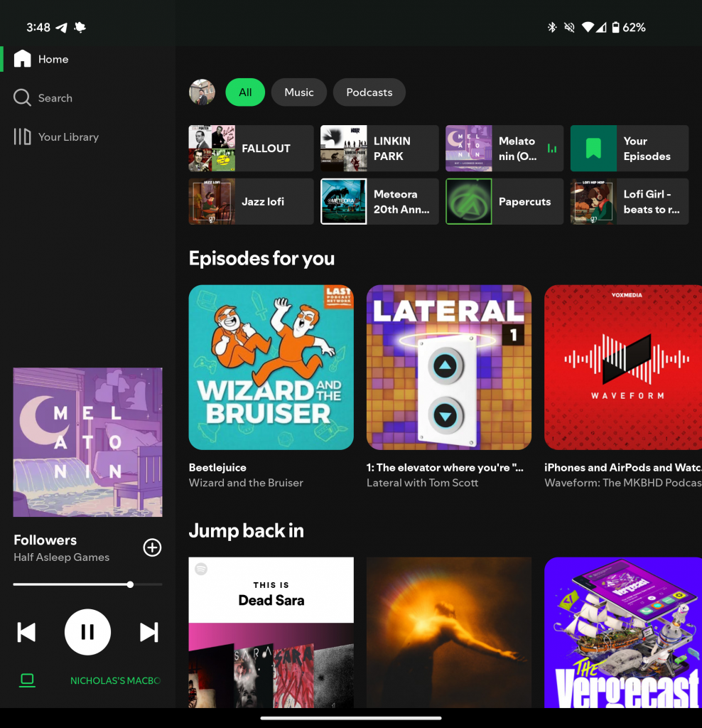Open Lofi Girl beats tile
The image size is (702, 728).
tap(629, 201)
